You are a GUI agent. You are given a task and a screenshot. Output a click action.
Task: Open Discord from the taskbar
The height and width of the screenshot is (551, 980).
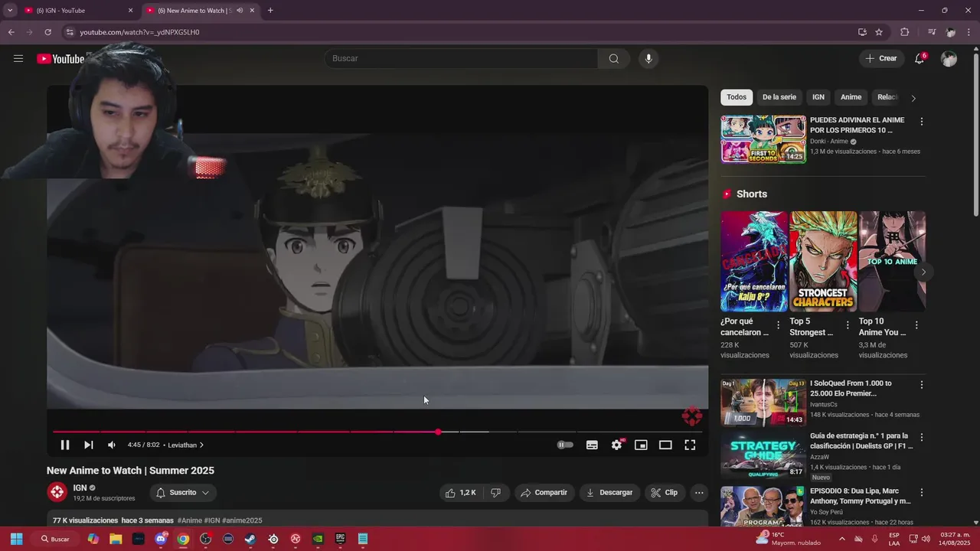(161, 539)
